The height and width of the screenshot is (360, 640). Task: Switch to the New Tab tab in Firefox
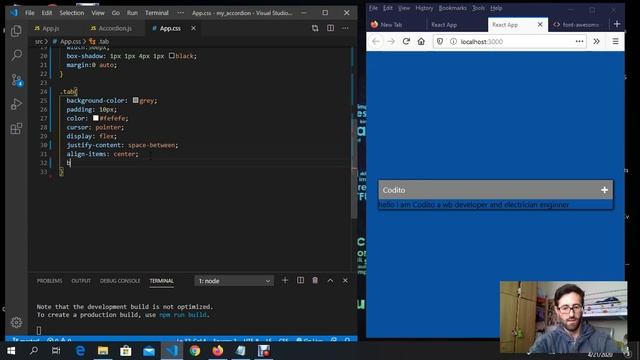(x=391, y=24)
